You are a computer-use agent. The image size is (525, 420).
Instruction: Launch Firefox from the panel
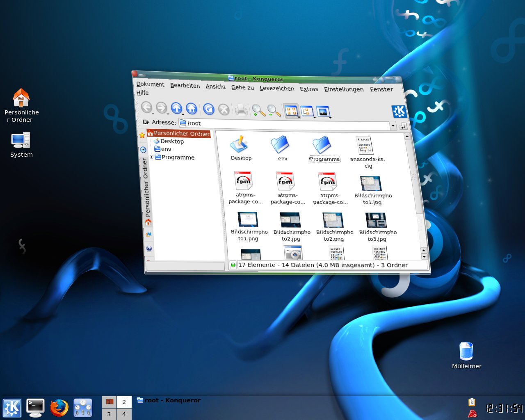point(59,408)
